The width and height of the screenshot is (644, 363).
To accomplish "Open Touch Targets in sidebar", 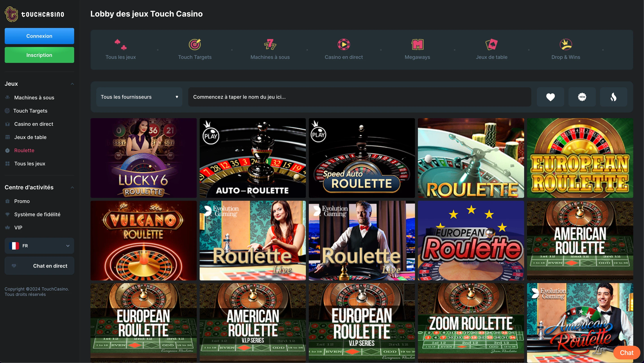I will (x=30, y=111).
